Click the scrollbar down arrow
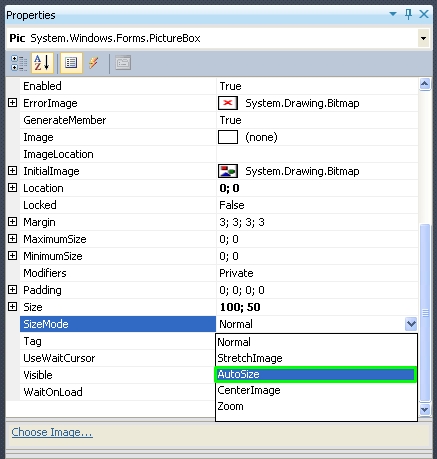The image size is (437, 459). (x=425, y=409)
